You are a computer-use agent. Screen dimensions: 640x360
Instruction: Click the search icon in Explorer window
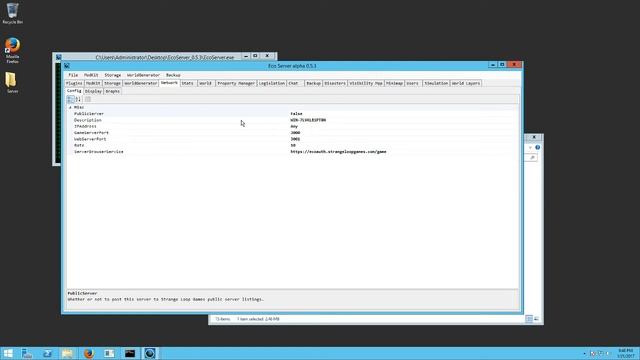[532, 158]
